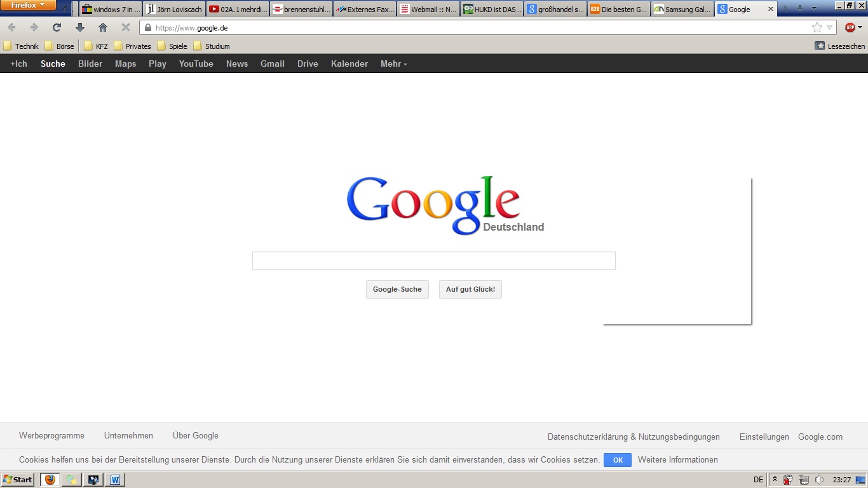Open the Unternehmen footer link
Screen dimensions: 868x488
point(128,436)
